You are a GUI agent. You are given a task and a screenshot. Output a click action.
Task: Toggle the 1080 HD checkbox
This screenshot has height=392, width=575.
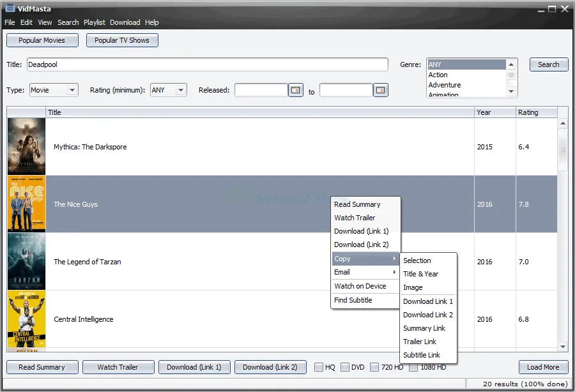coord(413,367)
